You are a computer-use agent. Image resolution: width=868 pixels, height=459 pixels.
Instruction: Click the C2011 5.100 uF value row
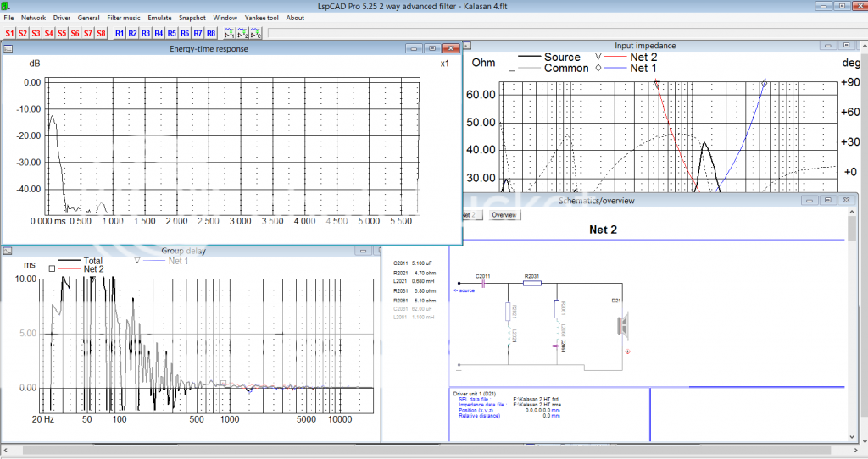[x=413, y=263]
